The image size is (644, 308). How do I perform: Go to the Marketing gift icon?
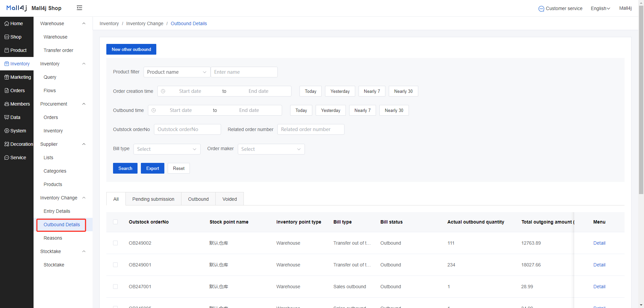coord(7,77)
